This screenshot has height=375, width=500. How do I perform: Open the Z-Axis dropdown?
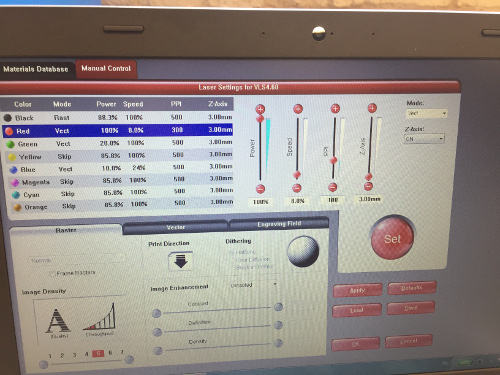tap(424, 138)
